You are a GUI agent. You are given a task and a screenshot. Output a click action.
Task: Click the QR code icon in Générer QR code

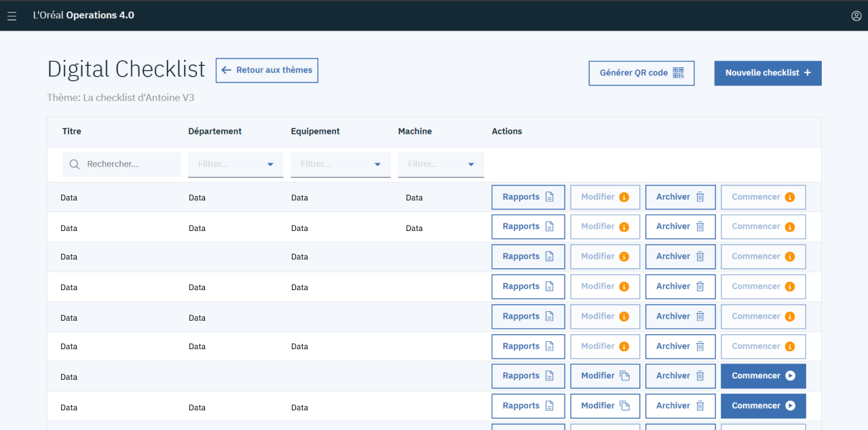[x=679, y=73]
